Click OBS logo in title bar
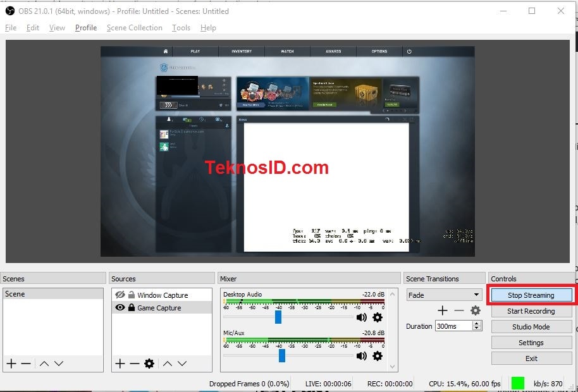The height and width of the screenshot is (392, 578). click(10, 11)
